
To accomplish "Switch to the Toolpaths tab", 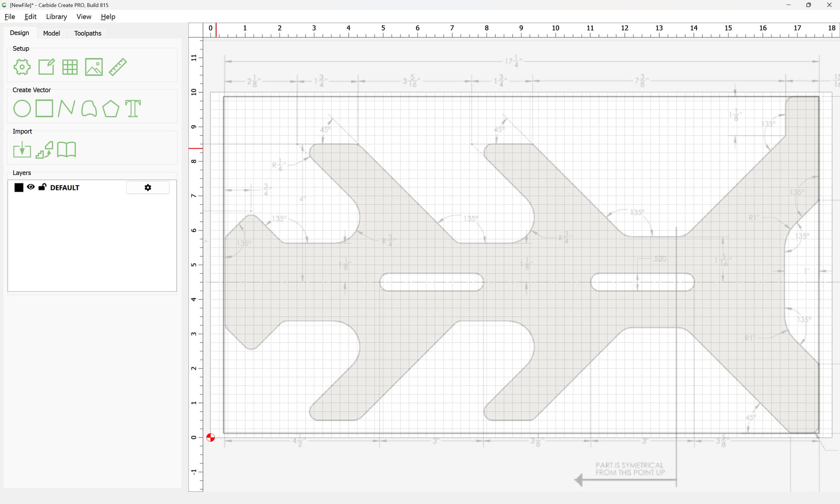I will point(88,33).
